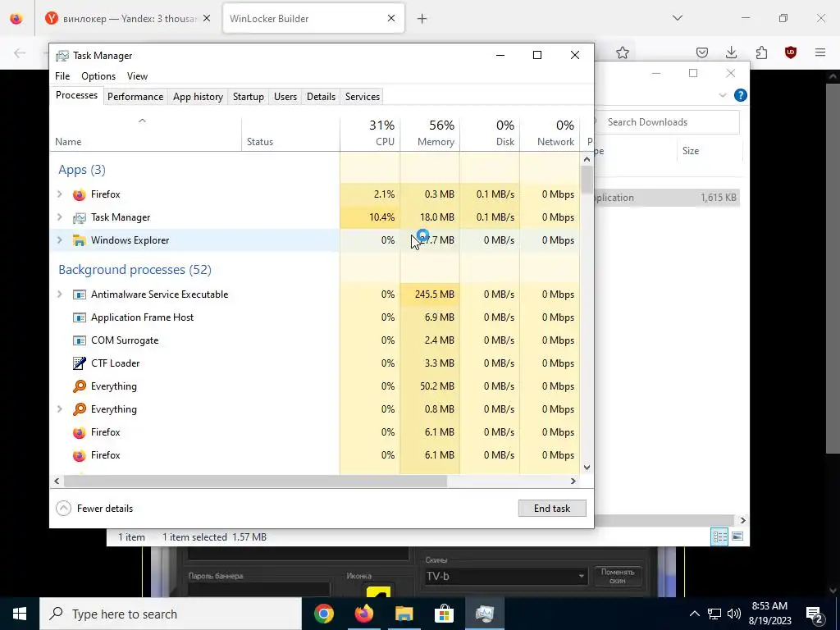Switch to the Startup tab
Viewport: 840px width, 630px height.
[x=248, y=97]
